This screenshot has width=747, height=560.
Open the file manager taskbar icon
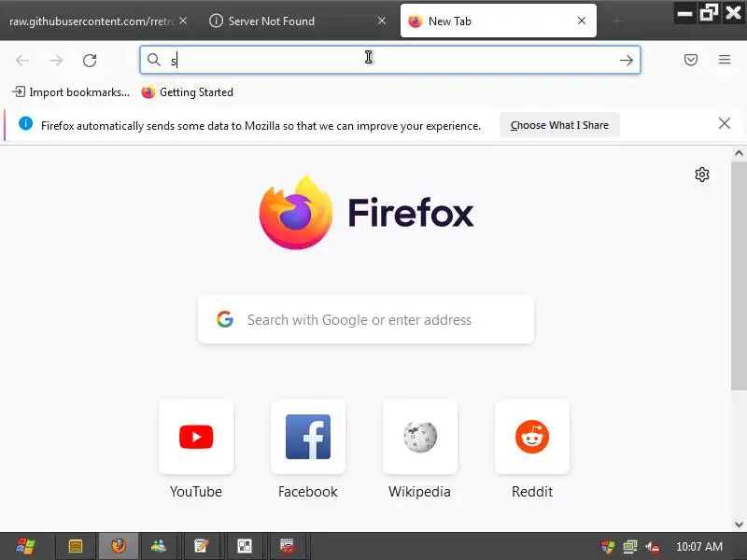click(x=76, y=546)
